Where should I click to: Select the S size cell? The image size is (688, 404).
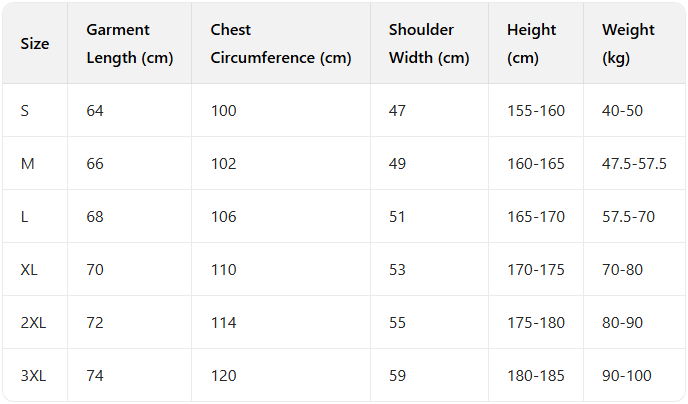point(25,111)
